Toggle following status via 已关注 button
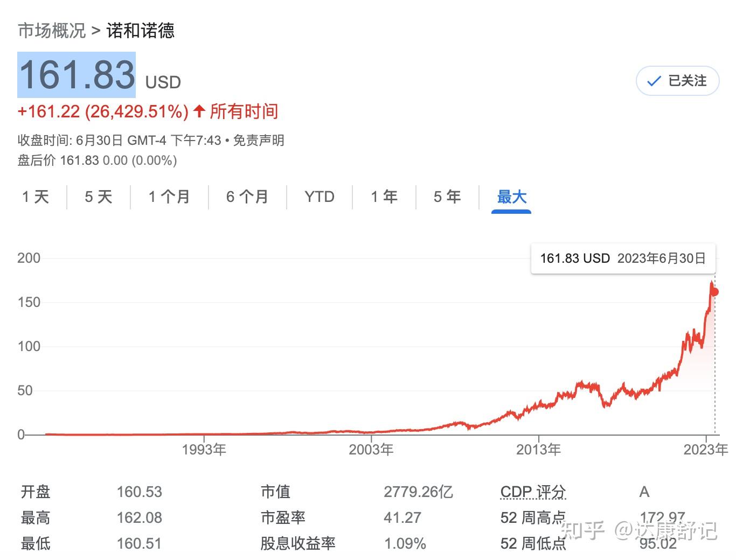This screenshot has height=560, width=736. coord(677,81)
